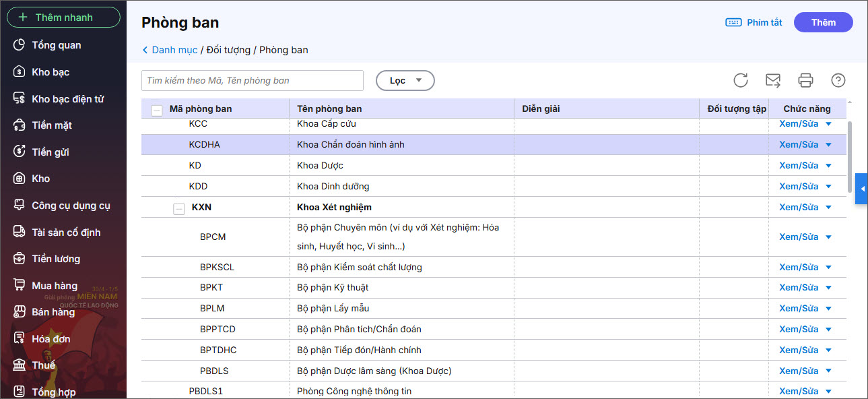Click the department search input field
Screen dimensions: 868x399
click(x=253, y=81)
